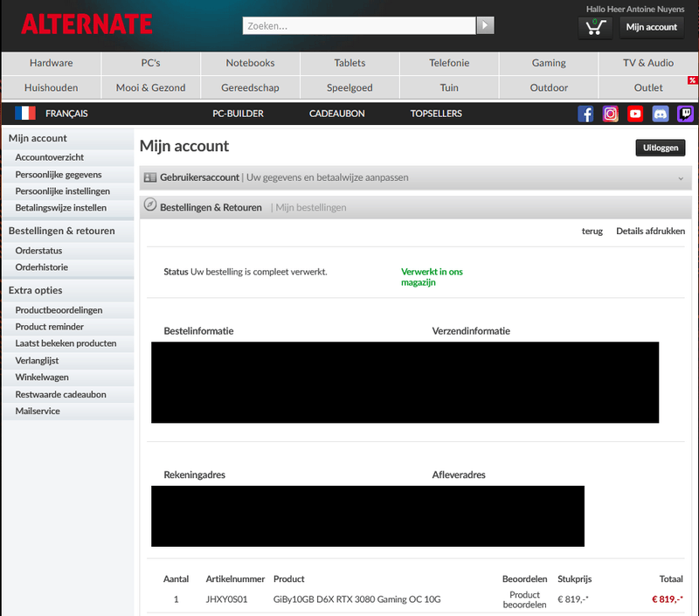Open the shopping cart icon
The image size is (699, 616).
tap(595, 28)
